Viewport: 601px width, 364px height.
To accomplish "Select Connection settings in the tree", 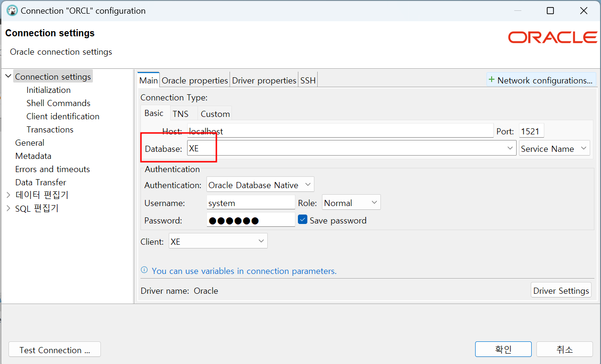I will pos(53,76).
